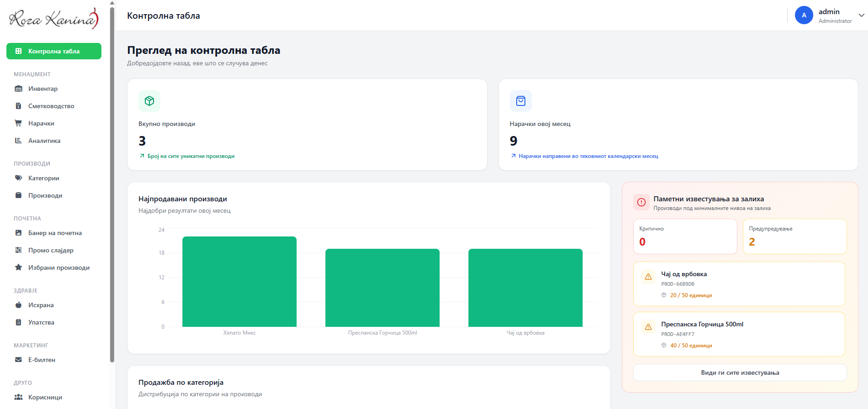The width and height of the screenshot is (868, 409).
Task: Open the Исхрана page
Action: pyautogui.click(x=54, y=305)
